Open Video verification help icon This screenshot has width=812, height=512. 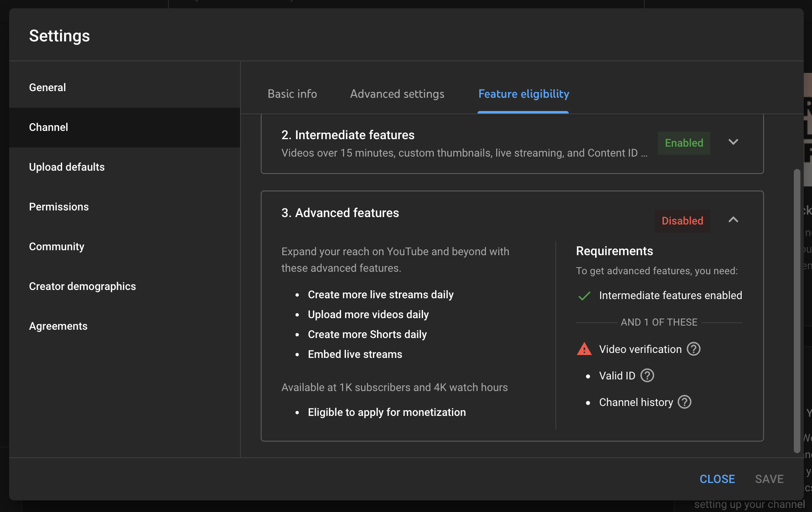point(694,349)
